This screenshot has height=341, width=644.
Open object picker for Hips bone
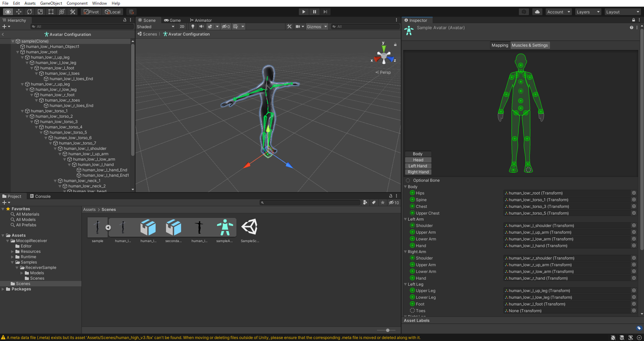click(634, 193)
